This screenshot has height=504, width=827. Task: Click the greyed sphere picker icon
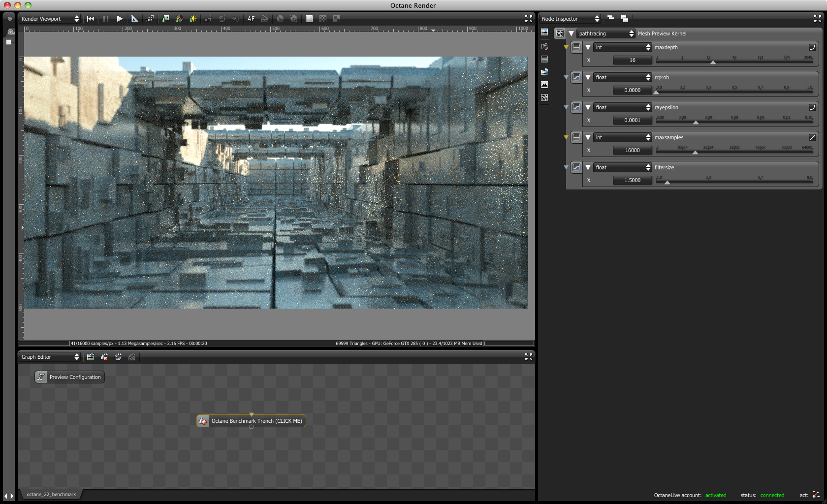(x=222, y=19)
